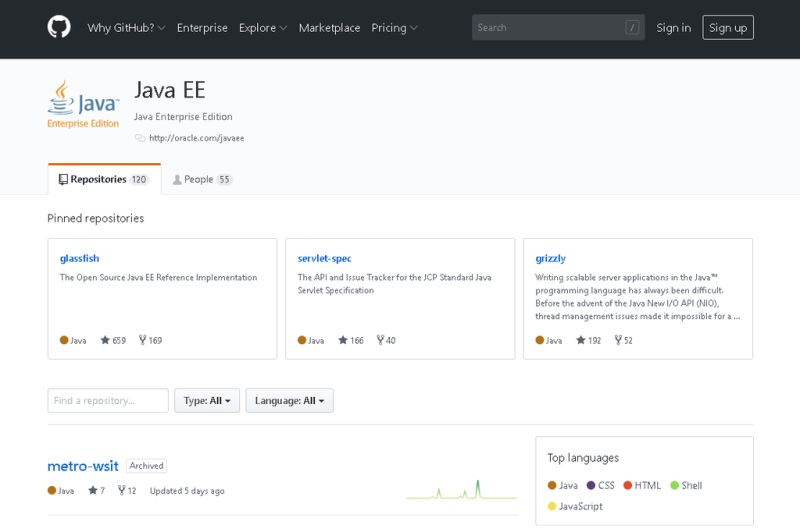Click the Updated 5 days ago text
800x532 pixels.
click(187, 491)
